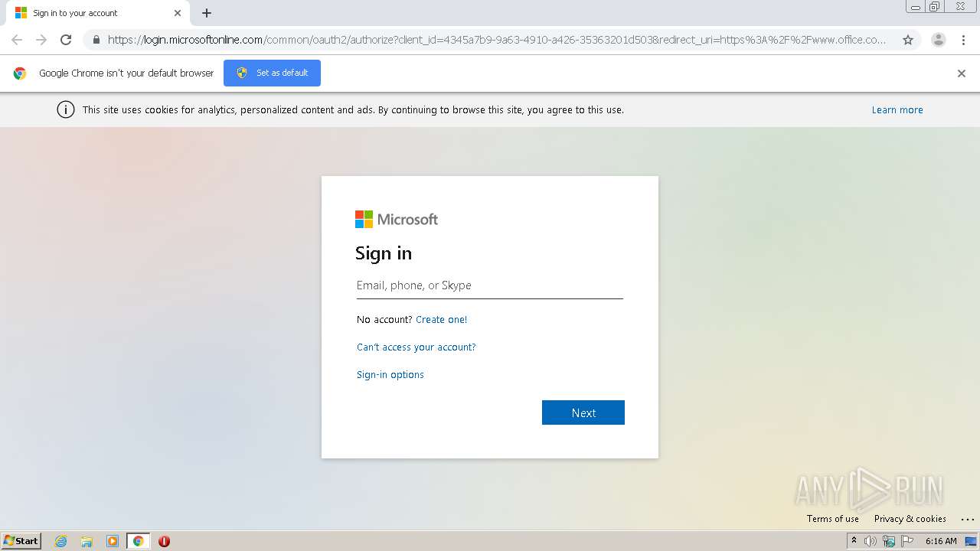Open Chrome's three-dot menu
Viewport: 980px width, 551px height.
click(x=963, y=40)
